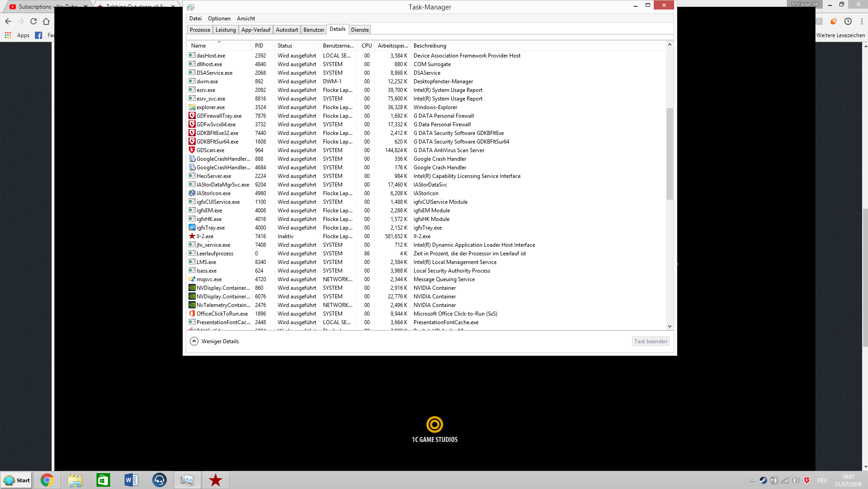Image resolution: width=868 pixels, height=489 pixels.
Task: Sort by the Status column header
Action: point(297,46)
